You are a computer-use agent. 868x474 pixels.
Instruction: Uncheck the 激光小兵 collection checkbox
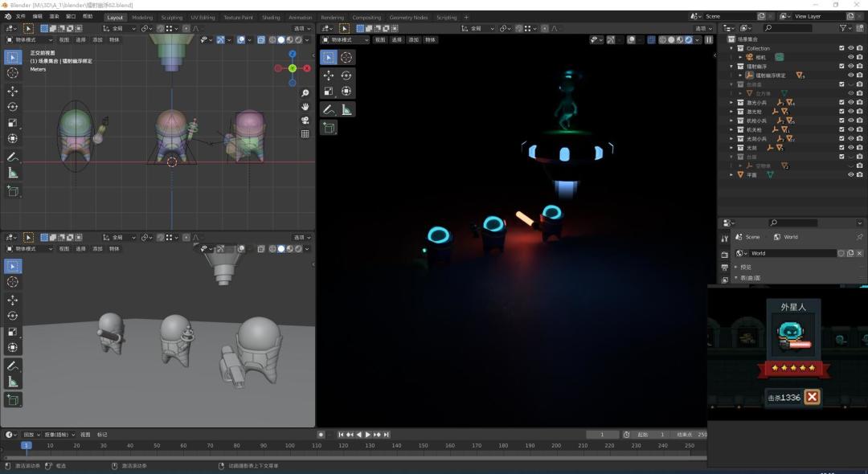[841, 103]
